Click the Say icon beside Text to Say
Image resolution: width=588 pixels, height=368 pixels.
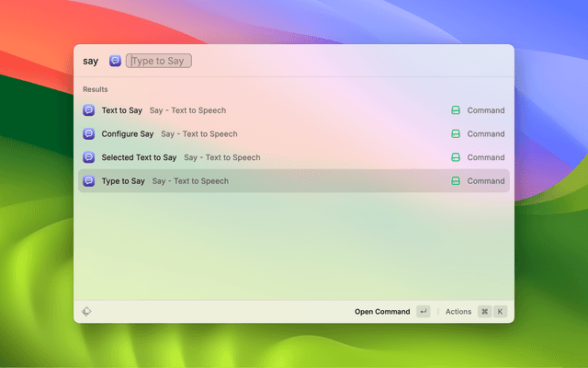(x=89, y=110)
